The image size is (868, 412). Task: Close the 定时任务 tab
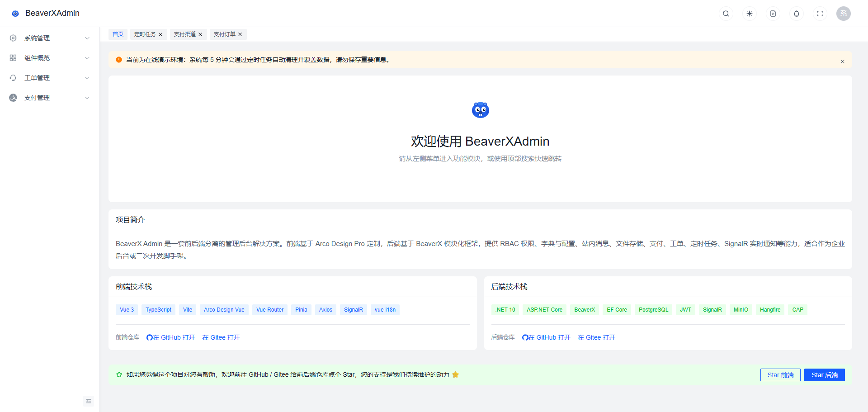[160, 34]
